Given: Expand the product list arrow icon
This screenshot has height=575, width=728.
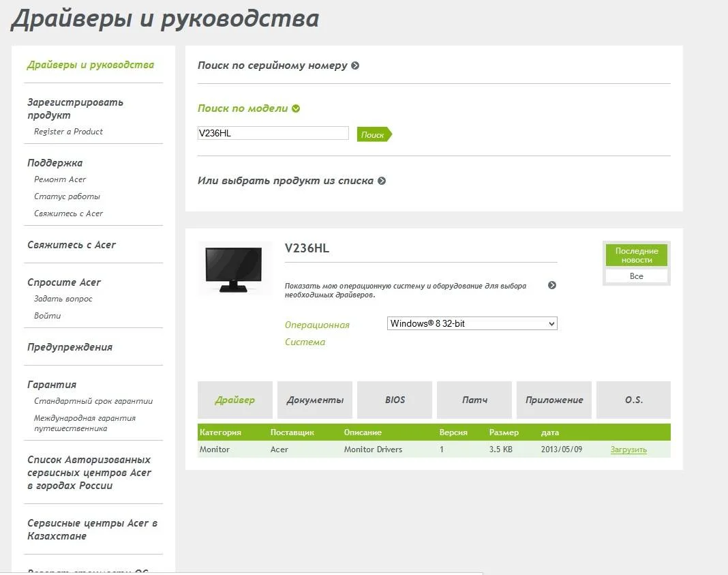Looking at the screenshot, I should pyautogui.click(x=382, y=181).
